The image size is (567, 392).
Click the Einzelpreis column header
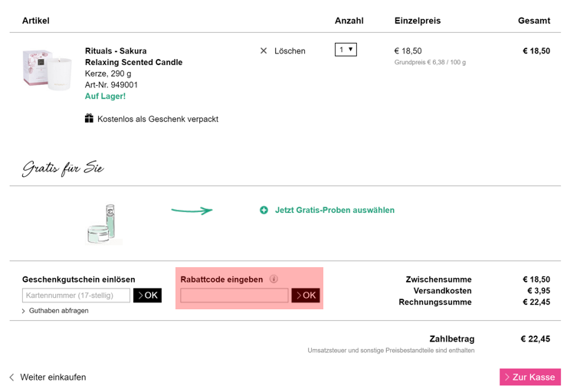pyautogui.click(x=418, y=21)
